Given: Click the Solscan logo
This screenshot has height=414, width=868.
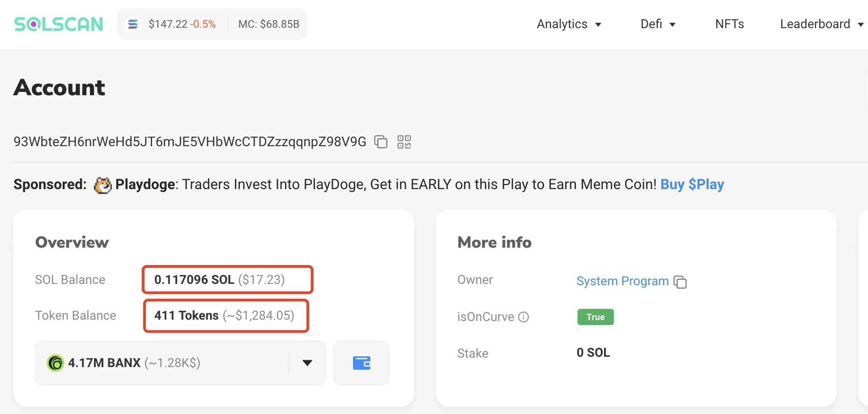Looking at the screenshot, I should 59,24.
